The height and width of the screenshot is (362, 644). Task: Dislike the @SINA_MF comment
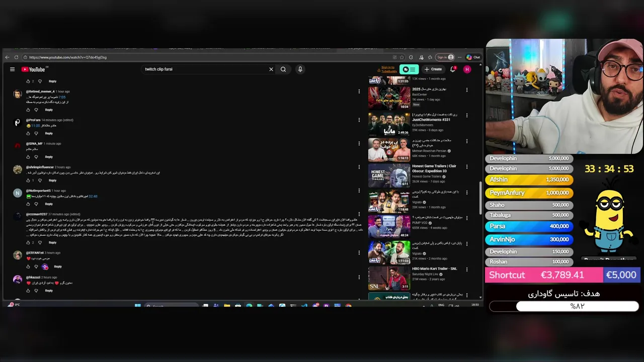pyautogui.click(x=36, y=157)
